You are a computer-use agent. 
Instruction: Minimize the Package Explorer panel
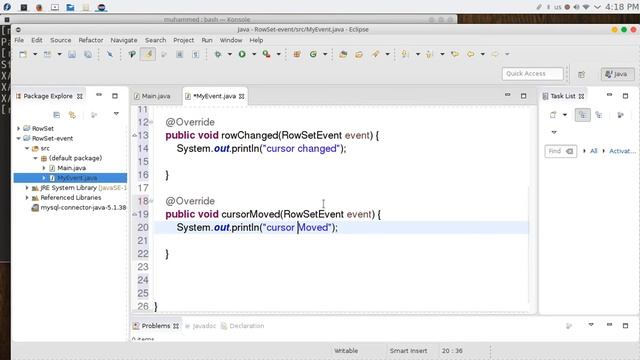click(x=99, y=95)
